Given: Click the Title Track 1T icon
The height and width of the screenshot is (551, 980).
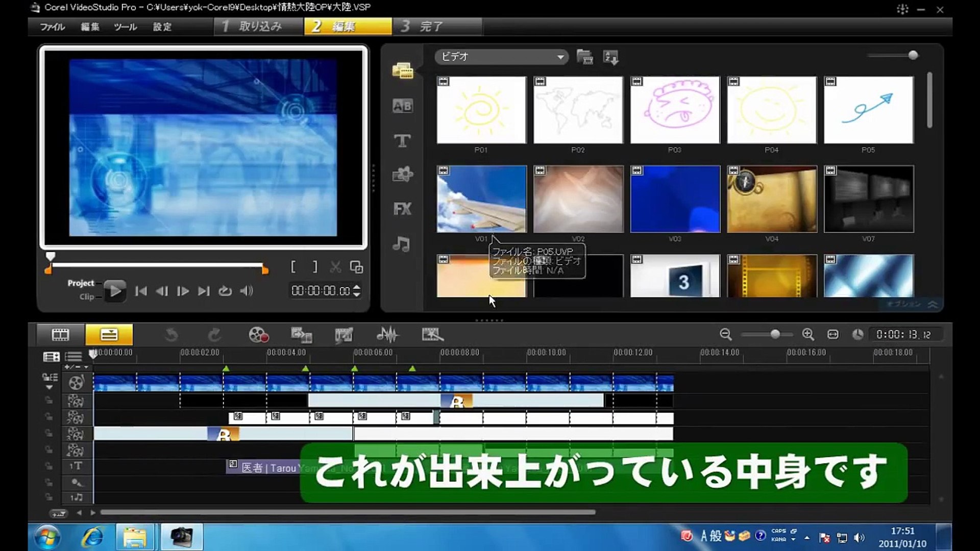Looking at the screenshot, I should pyautogui.click(x=76, y=466).
